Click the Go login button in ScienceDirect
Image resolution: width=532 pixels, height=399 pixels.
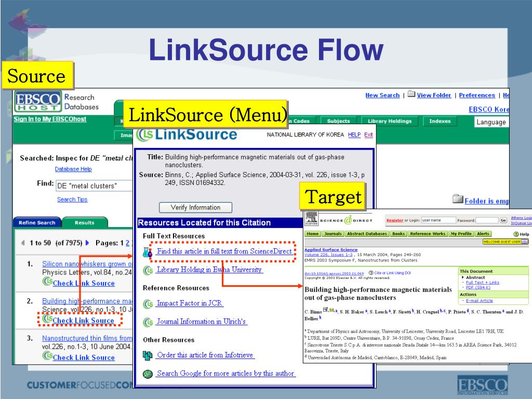click(503, 220)
